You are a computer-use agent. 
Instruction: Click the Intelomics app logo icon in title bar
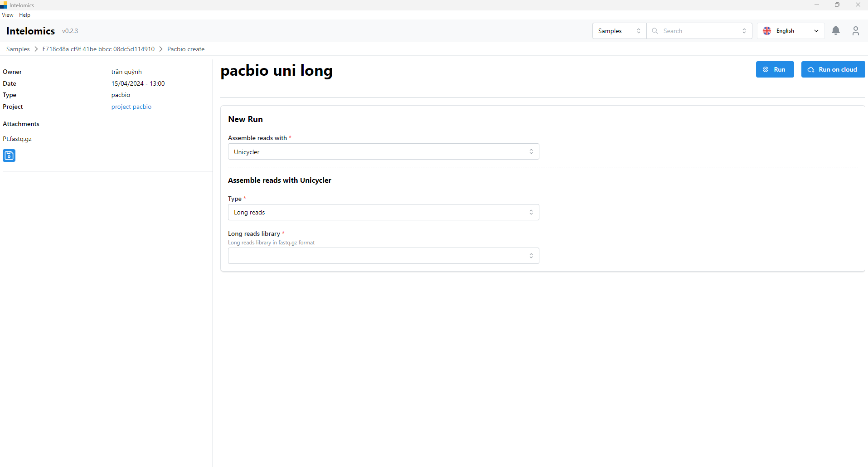[x=4, y=5]
